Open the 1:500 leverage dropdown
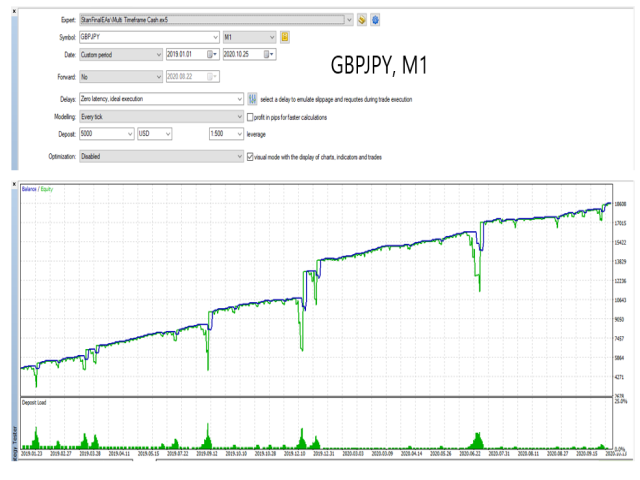 click(238, 132)
